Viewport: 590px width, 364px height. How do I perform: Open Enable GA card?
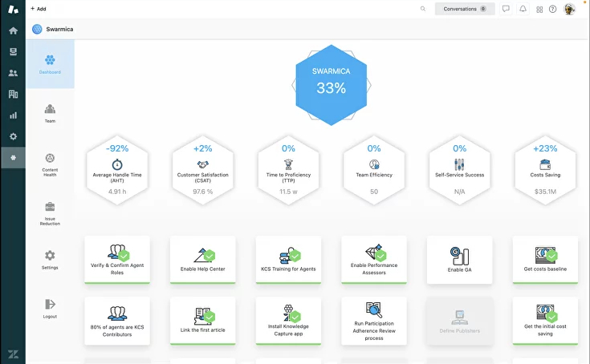click(x=460, y=260)
